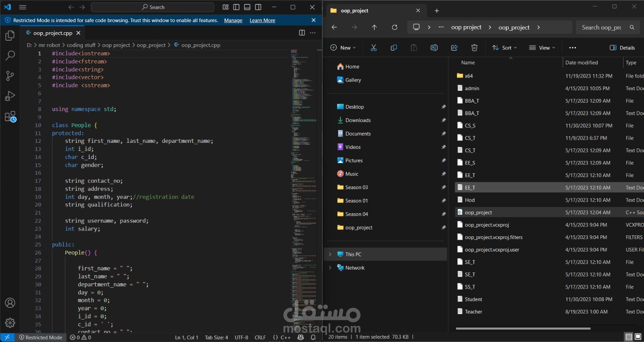The width and height of the screenshot is (644, 342).
Task: Open problems panel via errors and warnings count
Action: coord(80,338)
